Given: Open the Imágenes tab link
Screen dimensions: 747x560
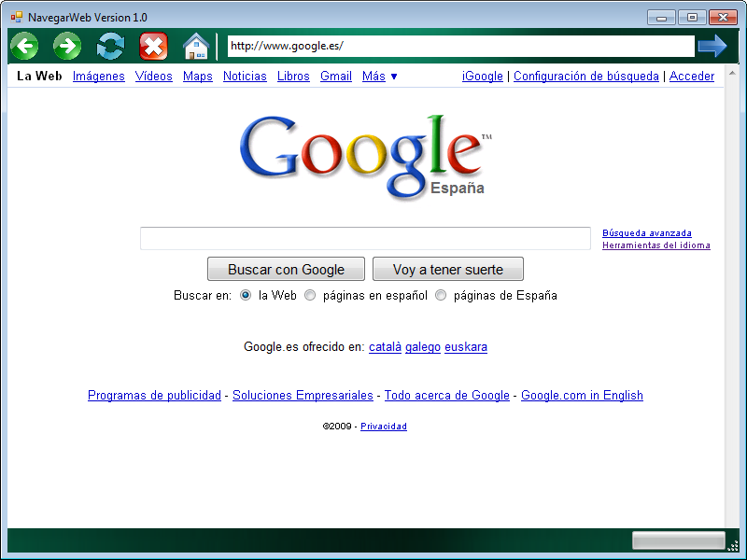Looking at the screenshot, I should click(x=99, y=77).
